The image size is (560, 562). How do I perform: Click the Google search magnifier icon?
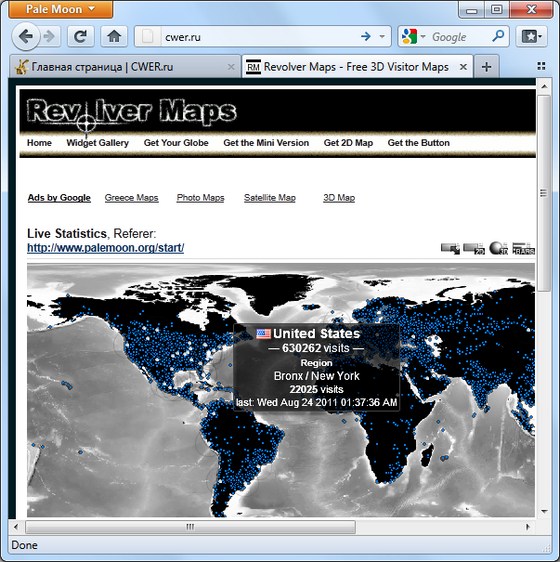pyautogui.click(x=498, y=36)
